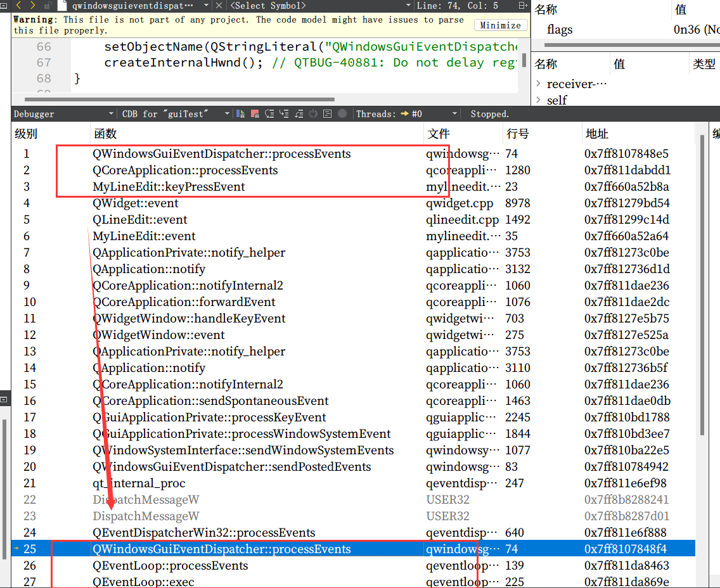The width and height of the screenshot is (720, 588).
Task: Select stack frame QWindowSystemInterface::sendWindowSystemEvents
Action: click(x=353, y=451)
